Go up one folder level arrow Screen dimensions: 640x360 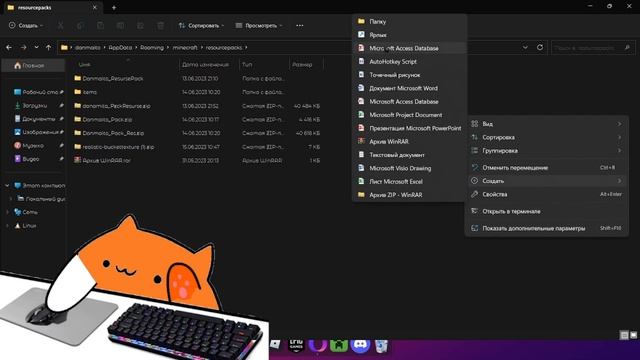click(49, 47)
